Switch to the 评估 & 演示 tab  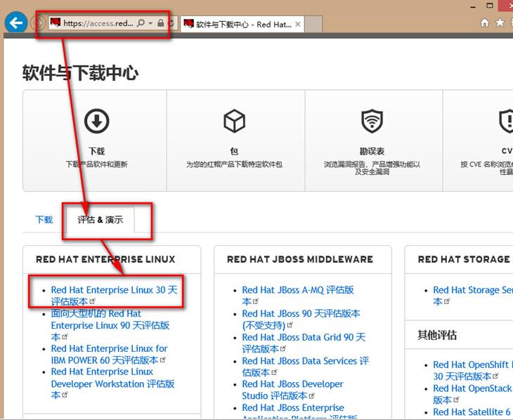100,220
